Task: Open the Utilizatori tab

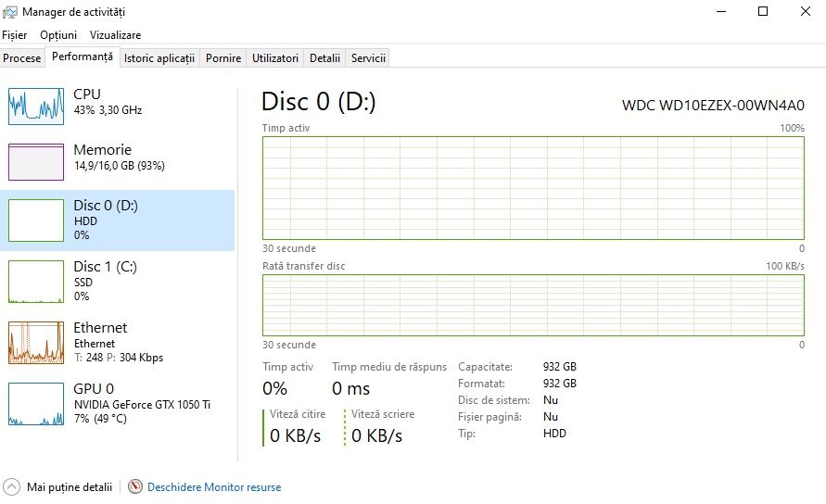Action: 275,57
